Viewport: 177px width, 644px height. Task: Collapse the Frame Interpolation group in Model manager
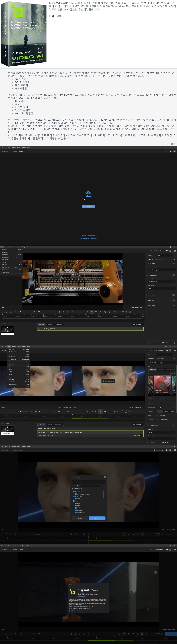(x=72, y=501)
